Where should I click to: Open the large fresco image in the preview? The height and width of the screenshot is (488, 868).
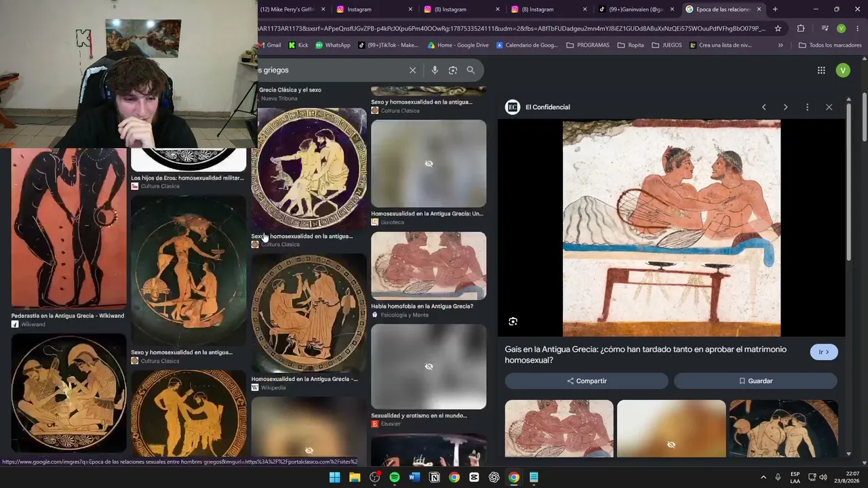pos(671,228)
